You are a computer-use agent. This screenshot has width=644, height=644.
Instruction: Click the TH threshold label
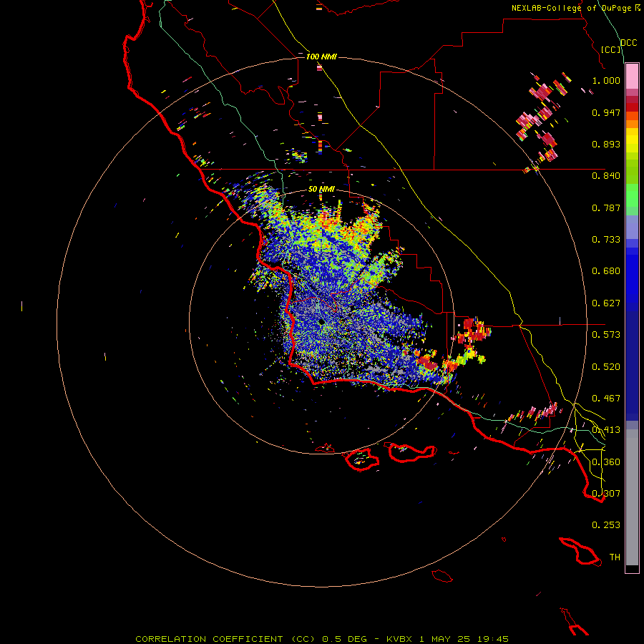[x=615, y=557]
